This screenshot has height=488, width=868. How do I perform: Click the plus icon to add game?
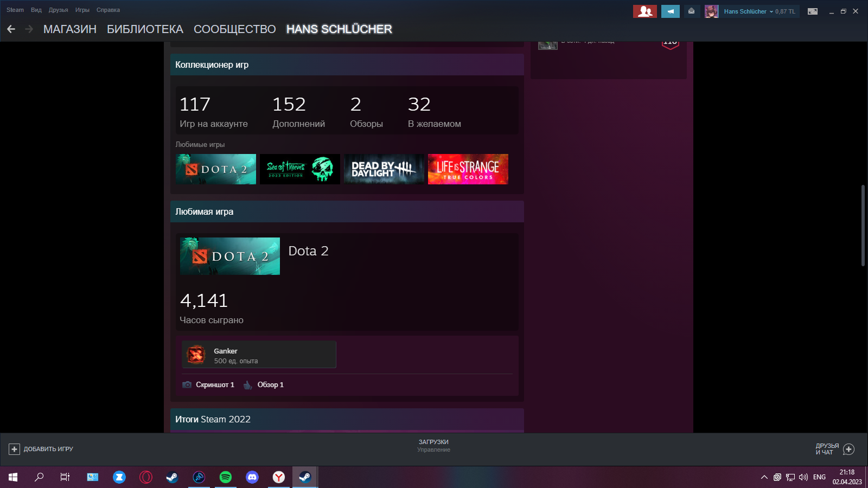tap(14, 449)
